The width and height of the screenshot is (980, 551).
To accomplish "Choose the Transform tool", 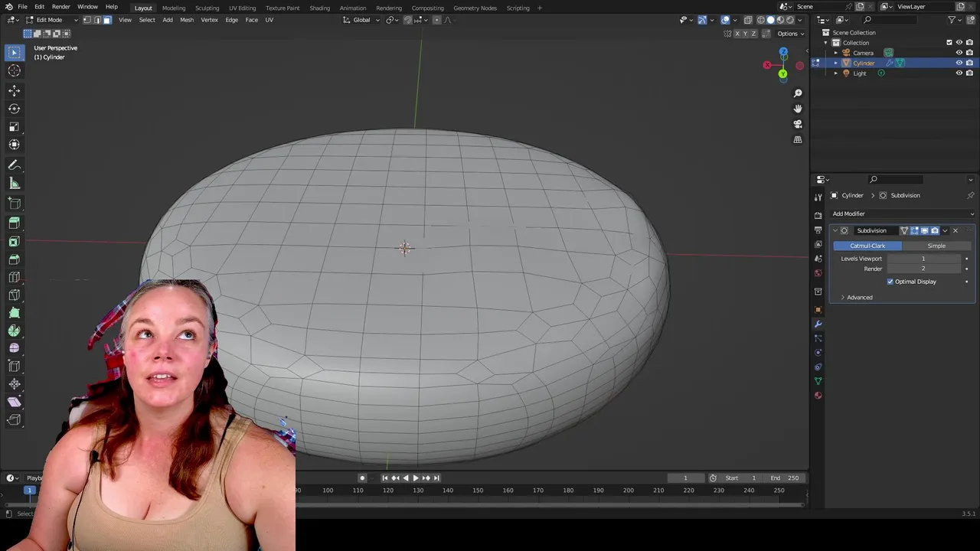I will 14,145.
